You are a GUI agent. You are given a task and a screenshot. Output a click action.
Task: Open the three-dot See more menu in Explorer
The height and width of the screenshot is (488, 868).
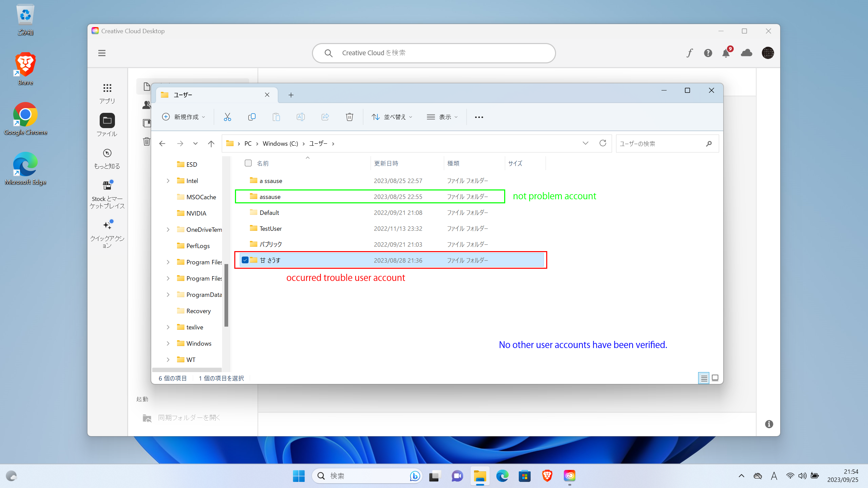coord(479,117)
